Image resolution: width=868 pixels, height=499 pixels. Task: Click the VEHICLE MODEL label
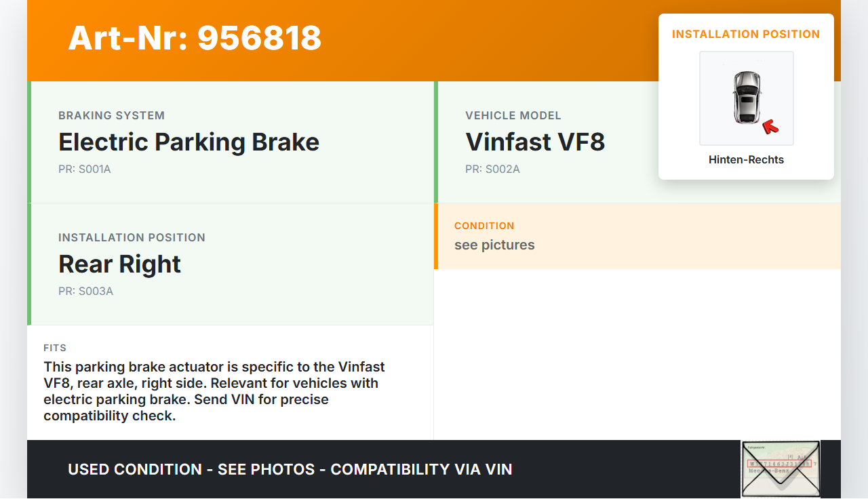click(513, 115)
